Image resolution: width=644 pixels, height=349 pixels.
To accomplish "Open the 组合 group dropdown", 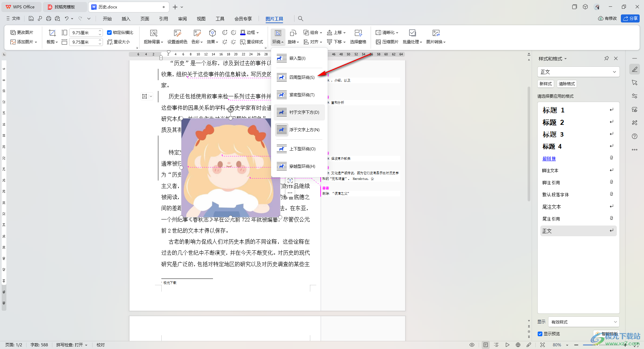I will pyautogui.click(x=313, y=33).
